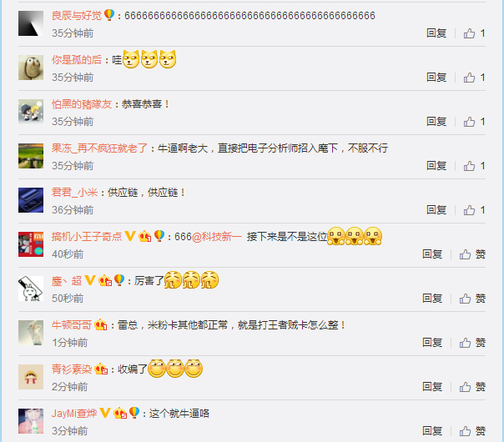The height and width of the screenshot is (442, 504).
Task: Click 青衫素染's straw hat avatar
Action: coord(31,377)
